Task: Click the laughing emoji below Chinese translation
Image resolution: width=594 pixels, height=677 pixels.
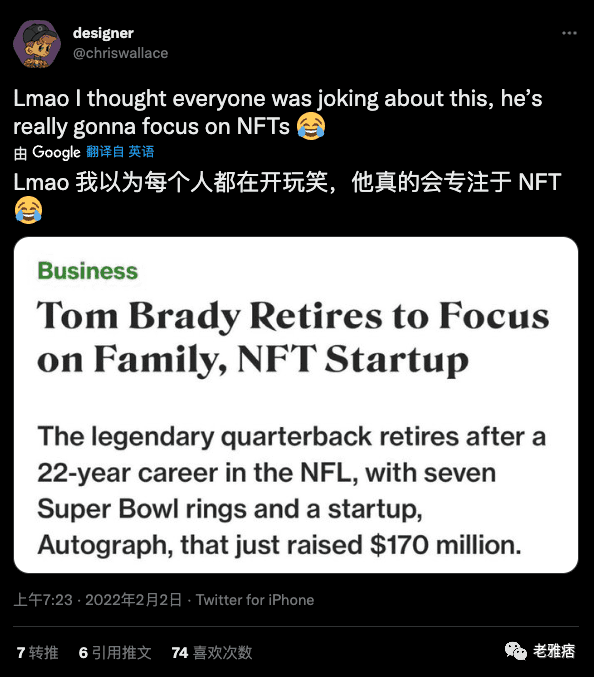Action: point(28,210)
